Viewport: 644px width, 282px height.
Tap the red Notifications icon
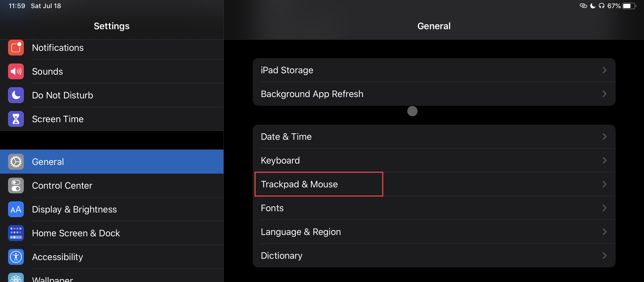tap(16, 48)
